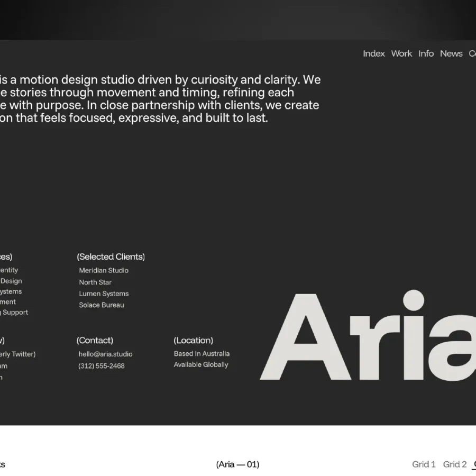The width and height of the screenshot is (476, 476).
Task: Click the Available Globally text
Action: click(201, 364)
